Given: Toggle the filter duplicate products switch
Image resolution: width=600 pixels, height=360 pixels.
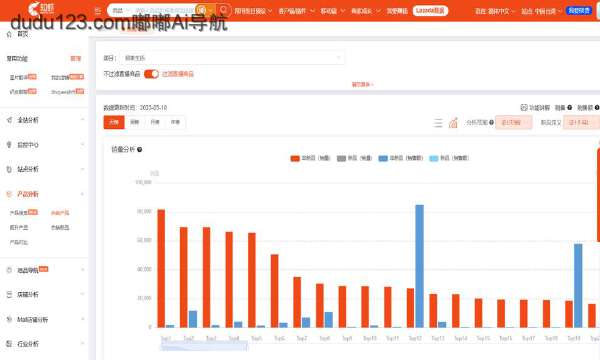Looking at the screenshot, I should pos(151,74).
